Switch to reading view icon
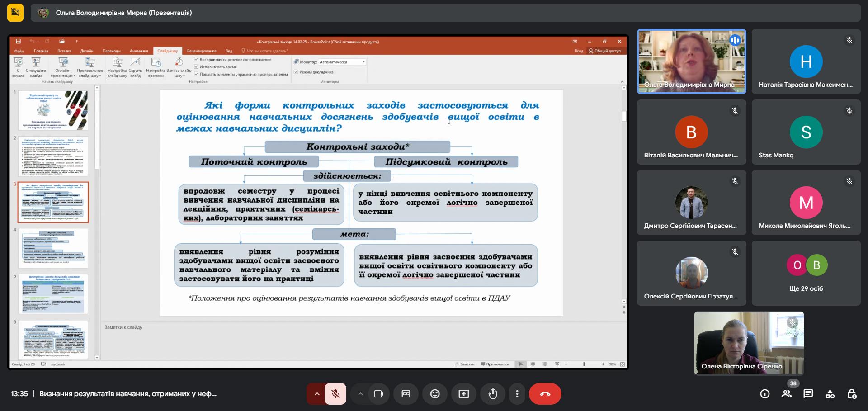Screen dimensions: 868x411 click(x=545, y=364)
